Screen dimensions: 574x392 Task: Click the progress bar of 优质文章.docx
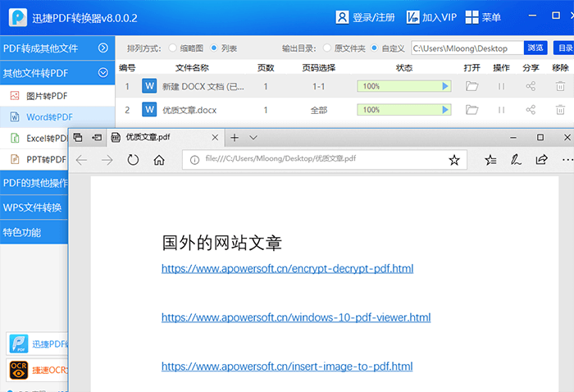coord(404,110)
